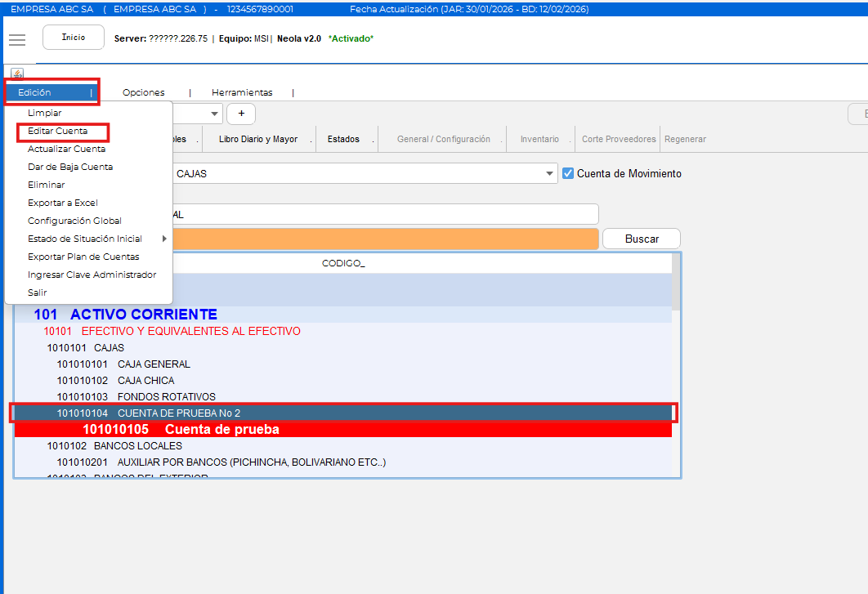The width and height of the screenshot is (868, 594).
Task: Open the hamburger menu icon
Action: click(17, 40)
